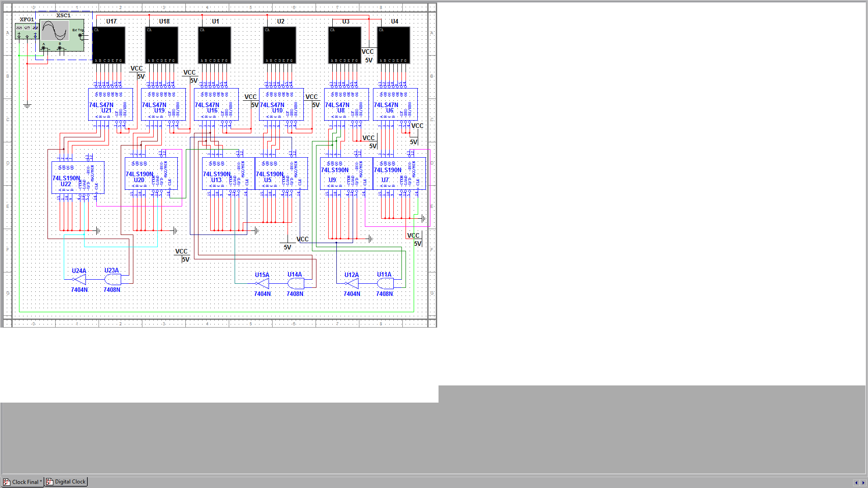Select the ground symbol below XFG1
This screenshot has width=868, height=488.
click(27, 105)
